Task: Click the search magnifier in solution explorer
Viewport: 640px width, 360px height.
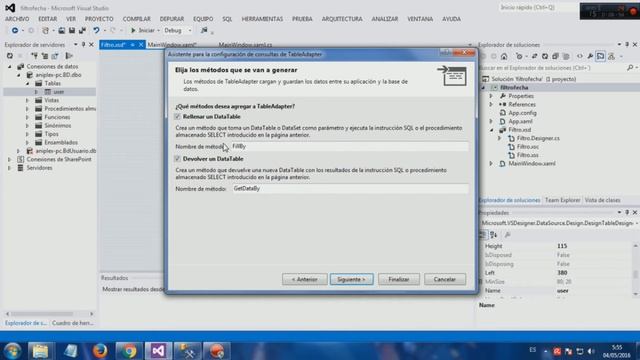Action: coord(630,68)
